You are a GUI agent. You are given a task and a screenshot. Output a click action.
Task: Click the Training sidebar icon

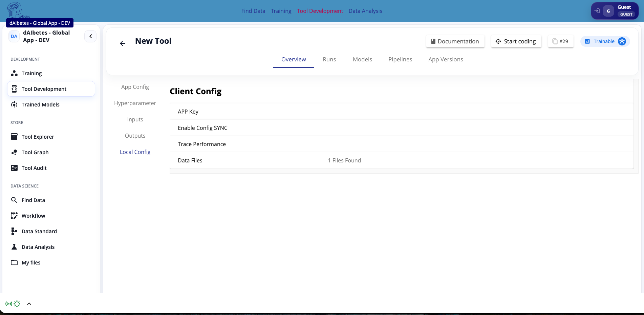click(x=14, y=73)
